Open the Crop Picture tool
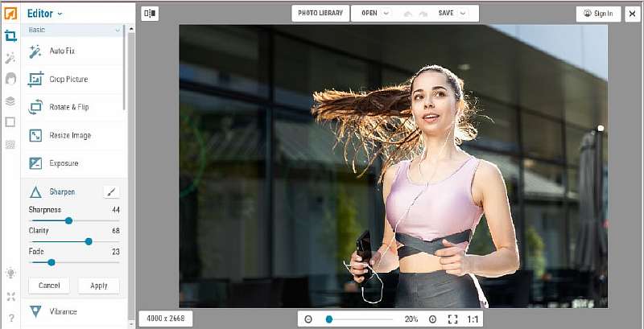The height and width of the screenshot is (329, 644). (68, 80)
